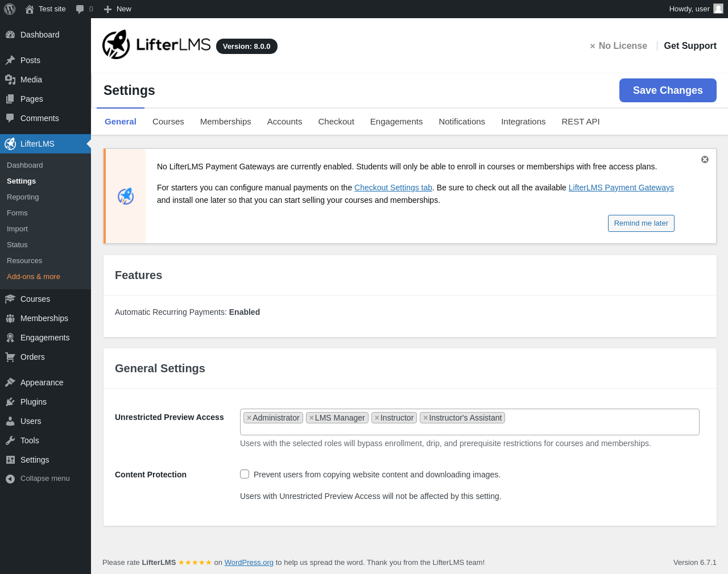Click the Users person icon

click(x=10, y=421)
